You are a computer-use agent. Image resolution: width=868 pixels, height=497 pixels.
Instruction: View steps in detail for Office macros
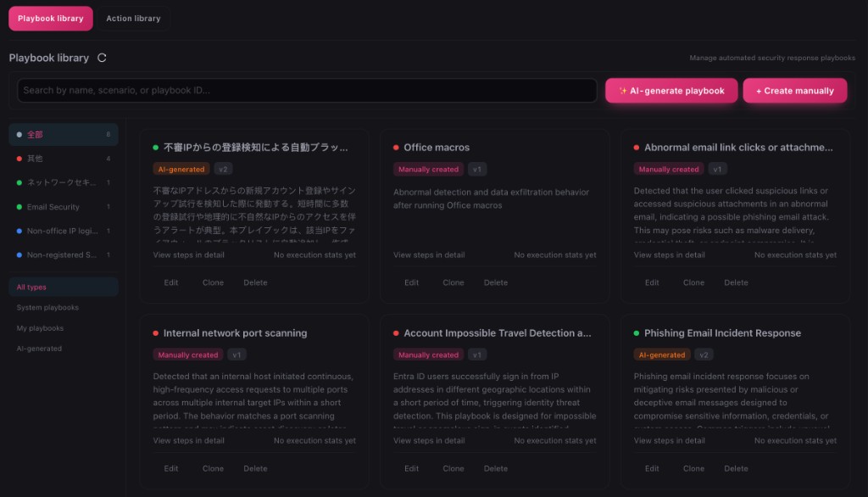pos(429,255)
